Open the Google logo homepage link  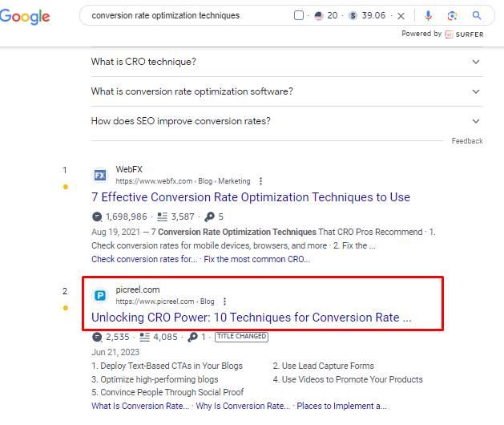(x=25, y=16)
